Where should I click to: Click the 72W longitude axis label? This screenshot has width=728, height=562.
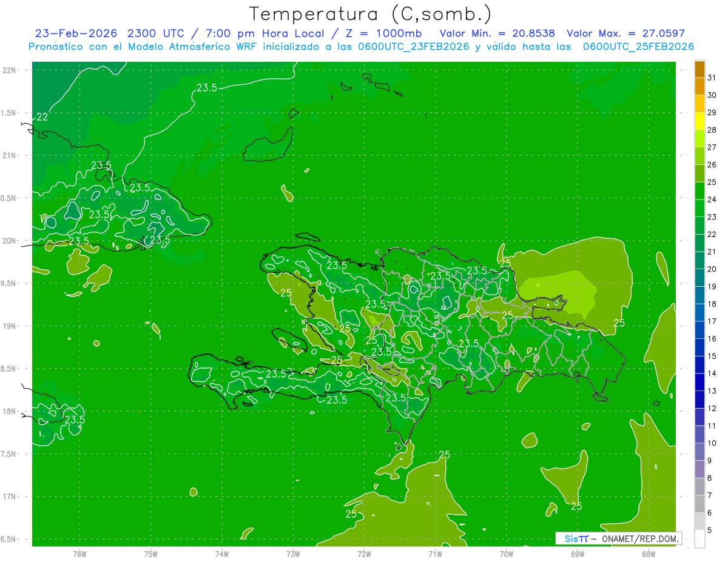click(364, 553)
